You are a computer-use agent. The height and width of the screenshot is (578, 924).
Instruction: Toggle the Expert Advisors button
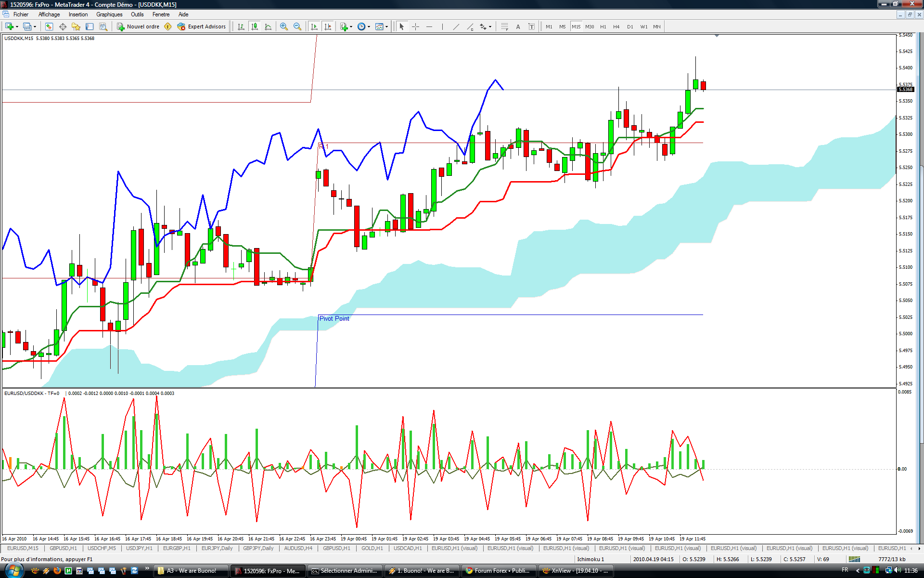click(x=202, y=27)
